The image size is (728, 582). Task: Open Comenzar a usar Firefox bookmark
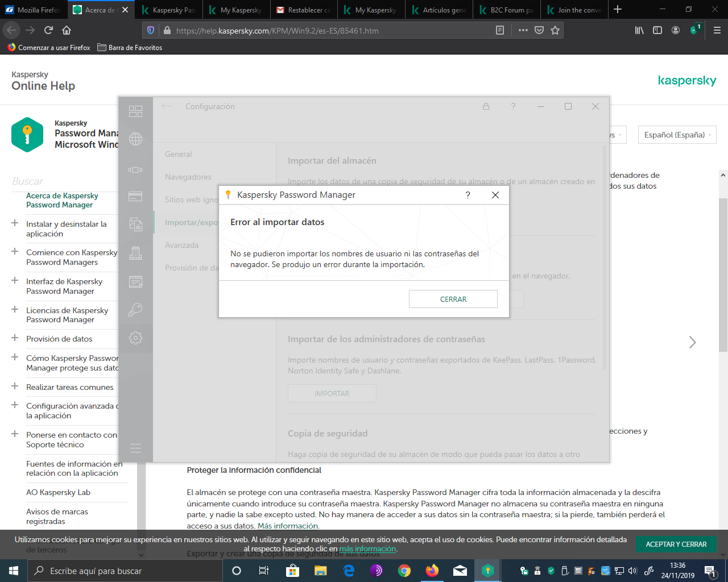click(49, 48)
